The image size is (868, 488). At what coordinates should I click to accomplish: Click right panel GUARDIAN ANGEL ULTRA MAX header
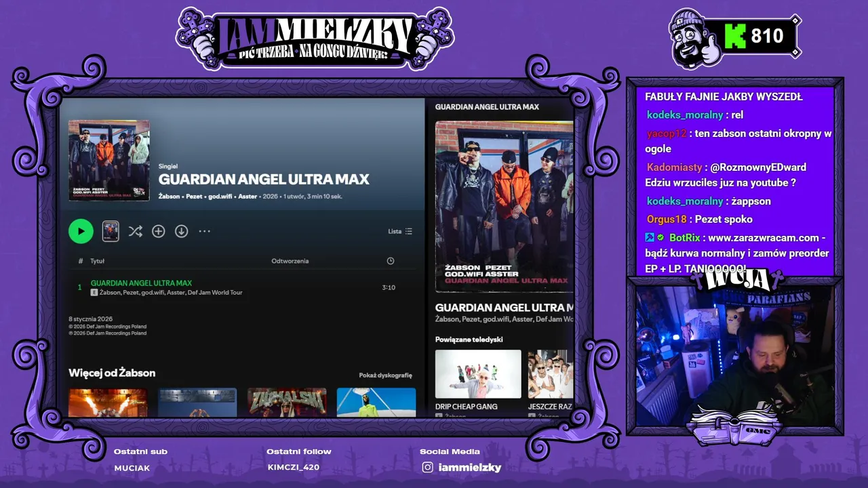[487, 107]
